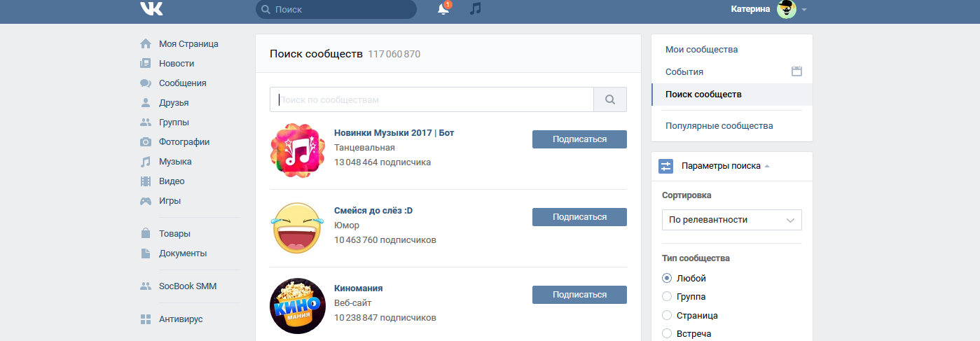980x341 pixels.
Task: Open the music note player icon
Action: tap(476, 9)
